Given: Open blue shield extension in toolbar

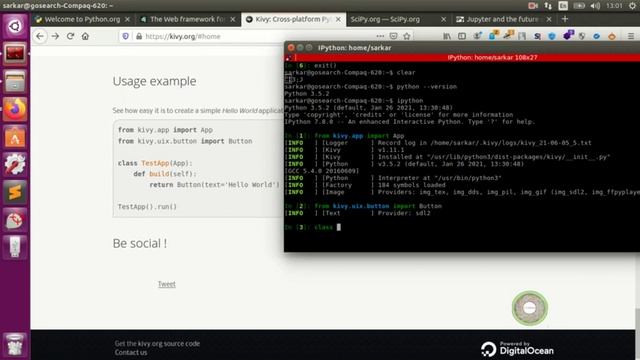Looking at the screenshot, I should coord(552,36).
